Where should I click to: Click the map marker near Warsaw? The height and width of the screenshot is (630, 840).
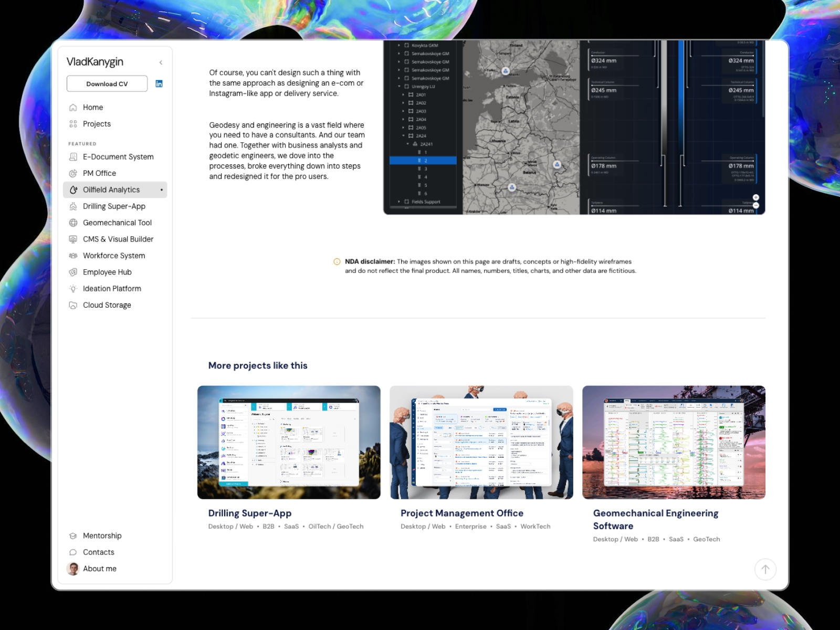[x=512, y=187]
